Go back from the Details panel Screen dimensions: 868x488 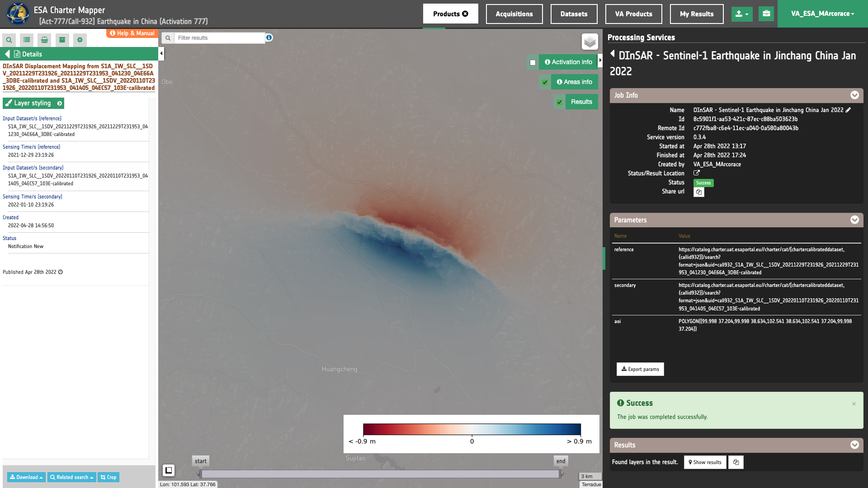click(x=7, y=54)
